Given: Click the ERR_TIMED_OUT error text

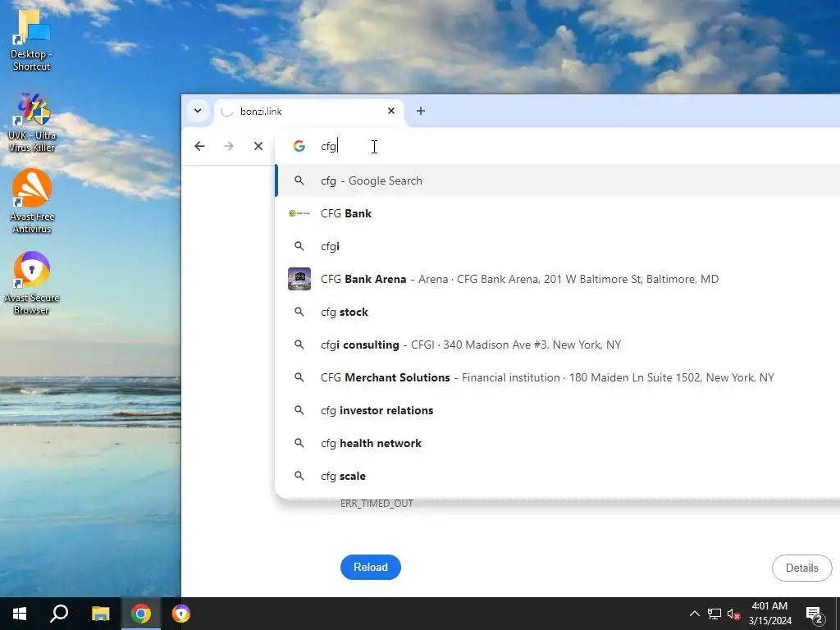Looking at the screenshot, I should [x=377, y=504].
